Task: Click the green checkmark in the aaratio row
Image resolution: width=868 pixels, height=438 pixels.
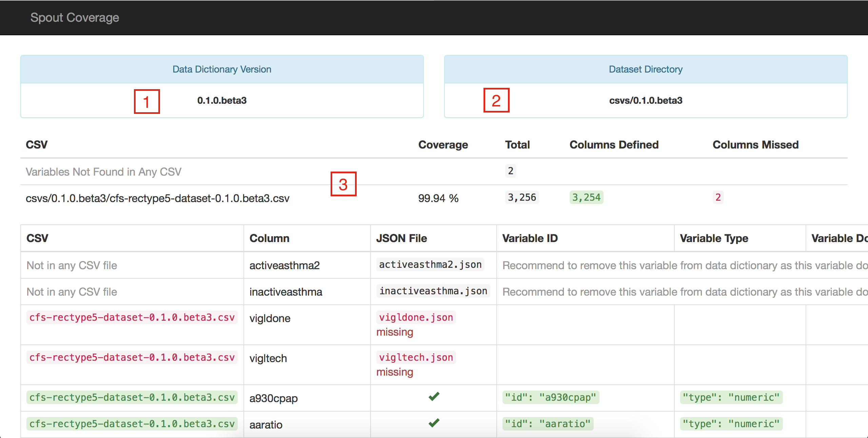Action: click(434, 423)
